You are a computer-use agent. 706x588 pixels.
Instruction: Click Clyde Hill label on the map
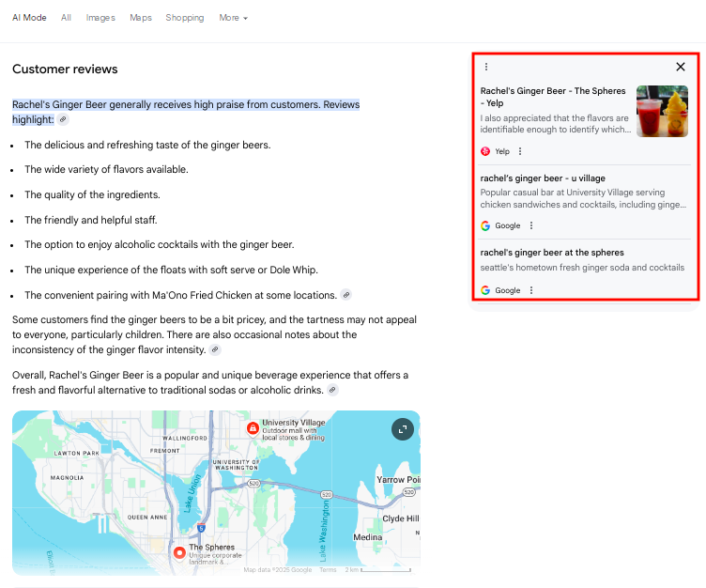pos(400,518)
